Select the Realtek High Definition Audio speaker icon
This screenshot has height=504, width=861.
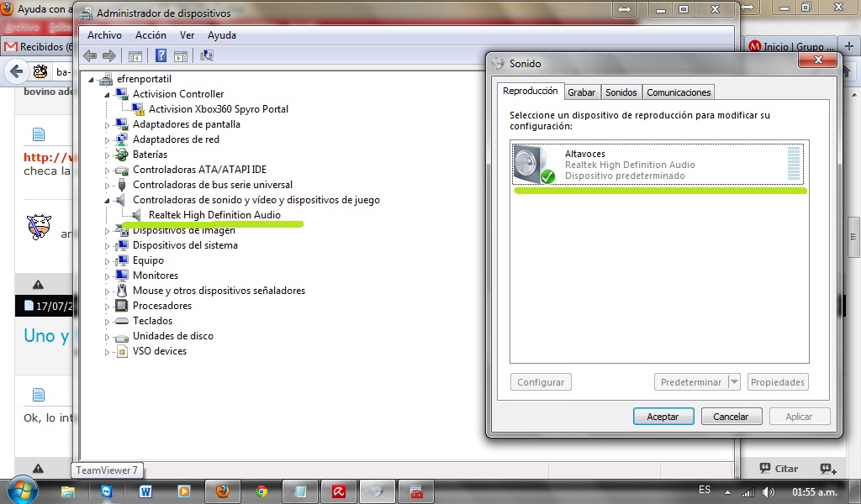(x=137, y=215)
